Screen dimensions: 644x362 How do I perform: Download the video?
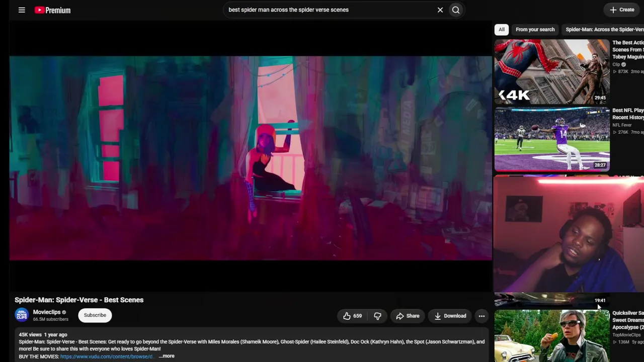450,316
